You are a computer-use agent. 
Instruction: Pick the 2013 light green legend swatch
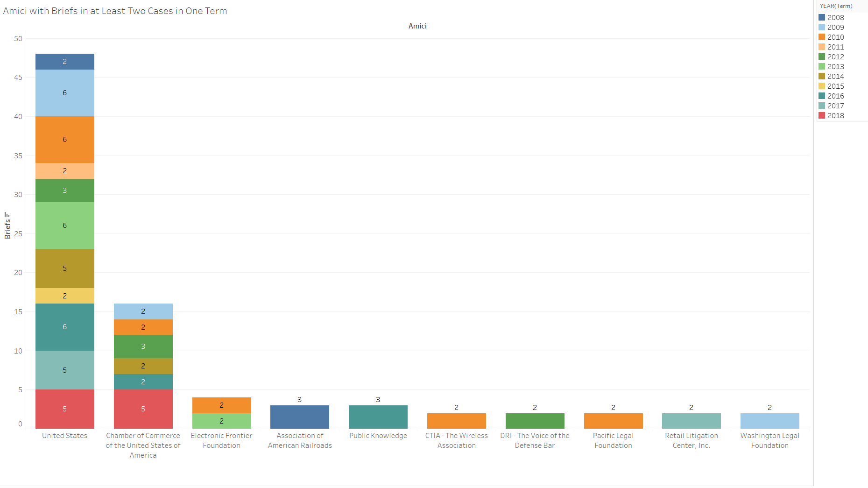[x=822, y=67]
